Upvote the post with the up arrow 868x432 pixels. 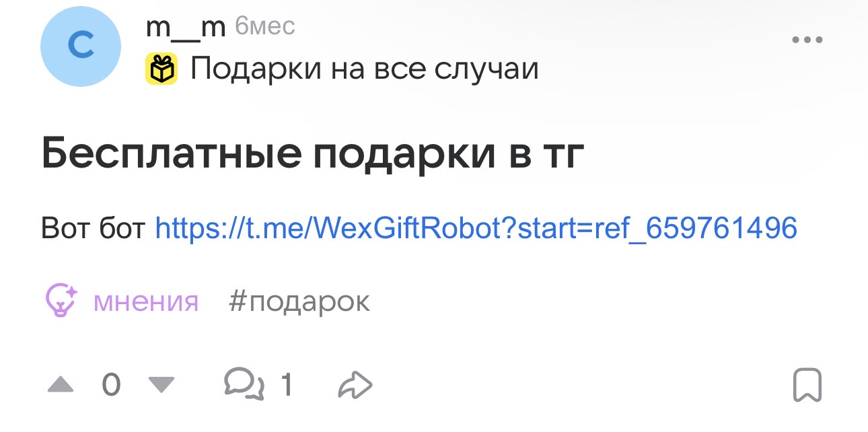[x=61, y=385]
